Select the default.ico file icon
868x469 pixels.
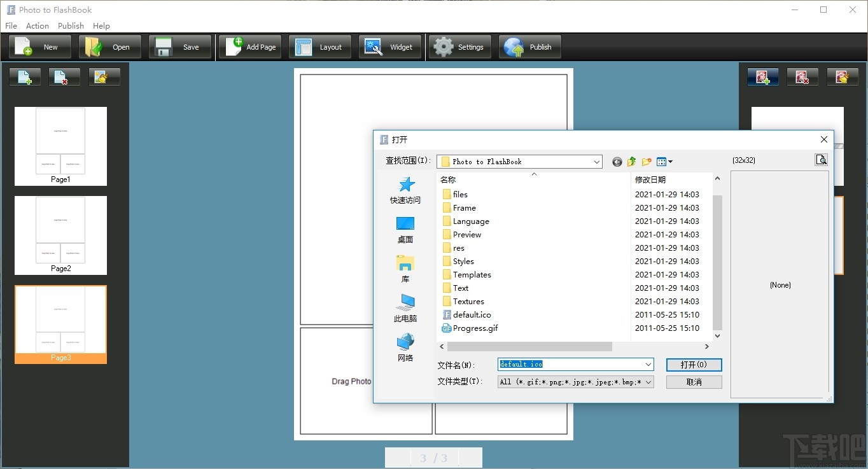pos(447,314)
